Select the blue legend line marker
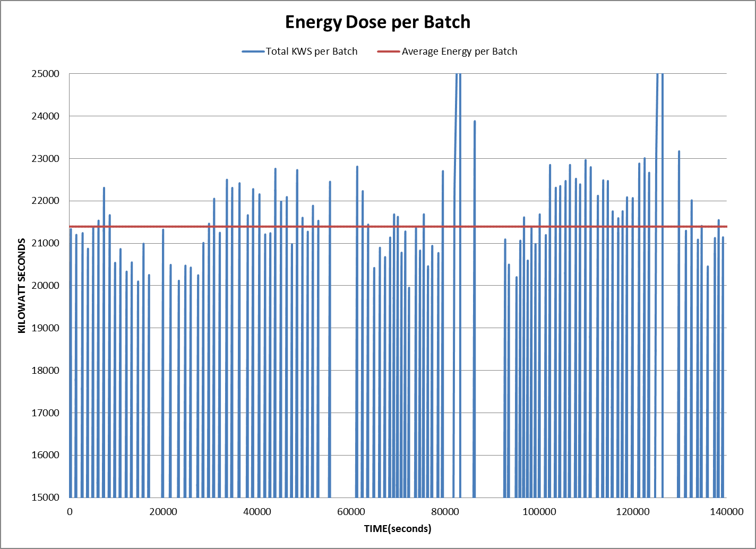Image resolution: width=756 pixels, height=549 pixels. tap(253, 52)
